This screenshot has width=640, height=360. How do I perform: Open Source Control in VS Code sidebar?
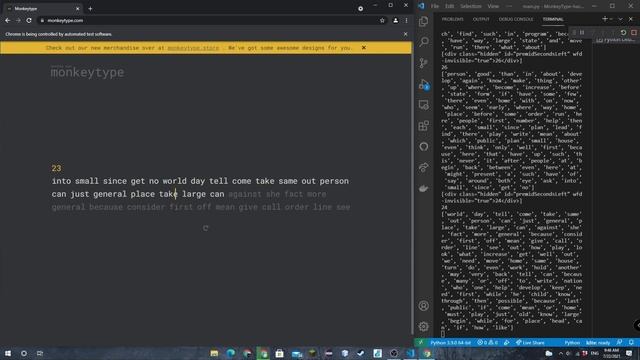[424, 63]
